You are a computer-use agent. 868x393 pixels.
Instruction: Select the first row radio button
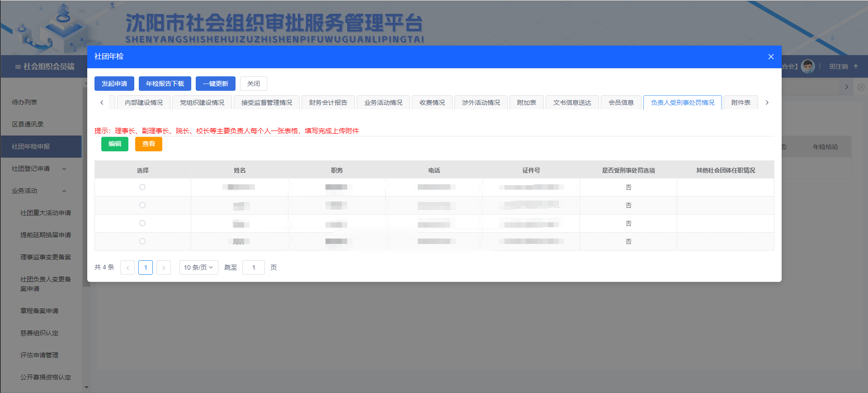click(x=142, y=187)
